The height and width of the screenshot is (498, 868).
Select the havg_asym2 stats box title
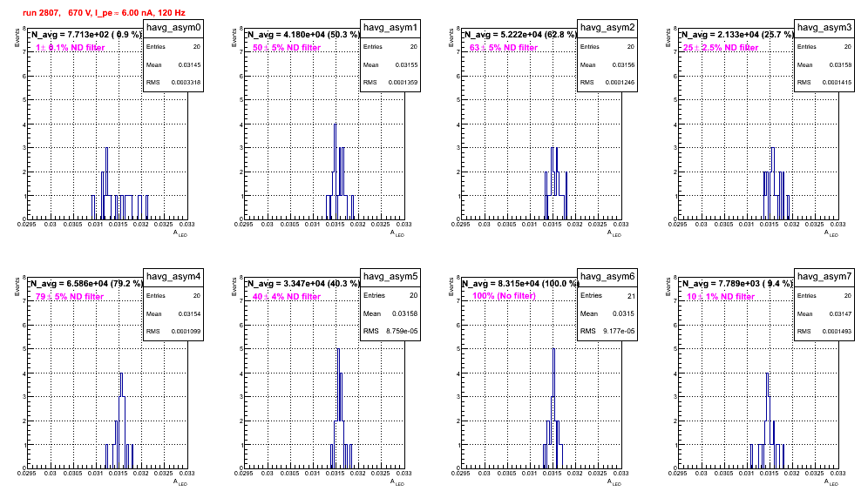pos(607,28)
